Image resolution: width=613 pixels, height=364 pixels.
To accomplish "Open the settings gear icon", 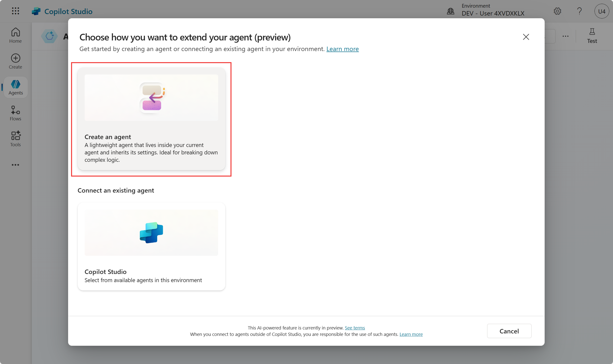I will 557,11.
